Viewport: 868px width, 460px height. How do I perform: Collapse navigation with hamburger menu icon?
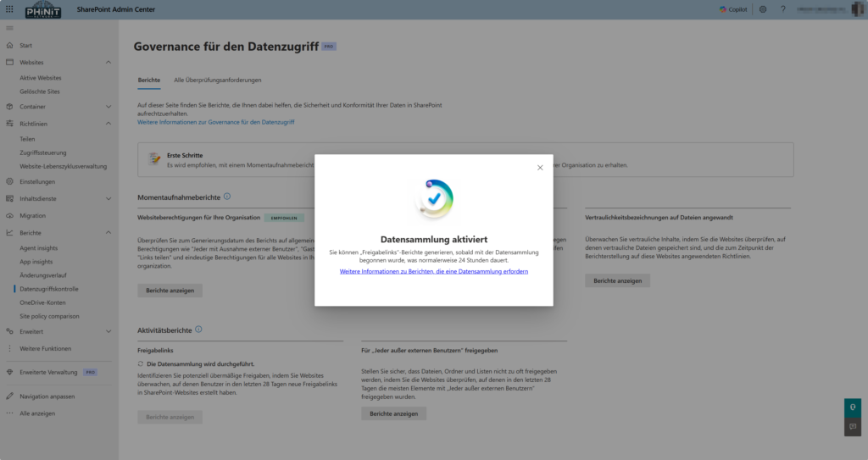9,29
